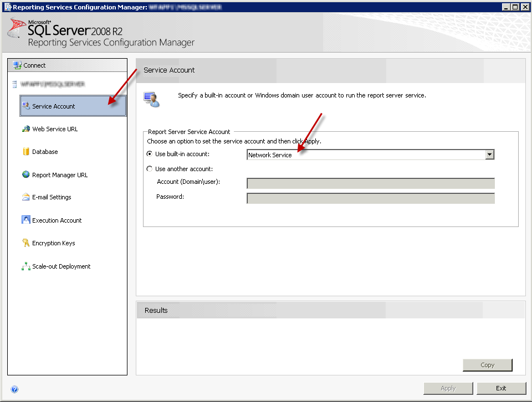This screenshot has width=532, height=402.
Task: Select Use another account radio button
Action: [x=149, y=169]
